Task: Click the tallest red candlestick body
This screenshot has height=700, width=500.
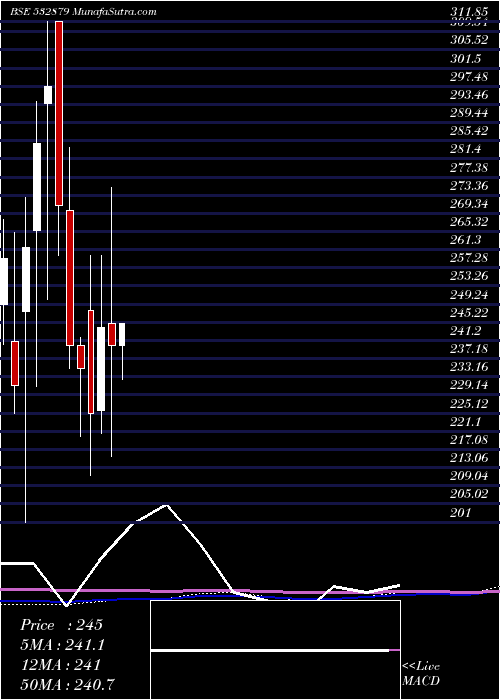Action: (x=59, y=113)
